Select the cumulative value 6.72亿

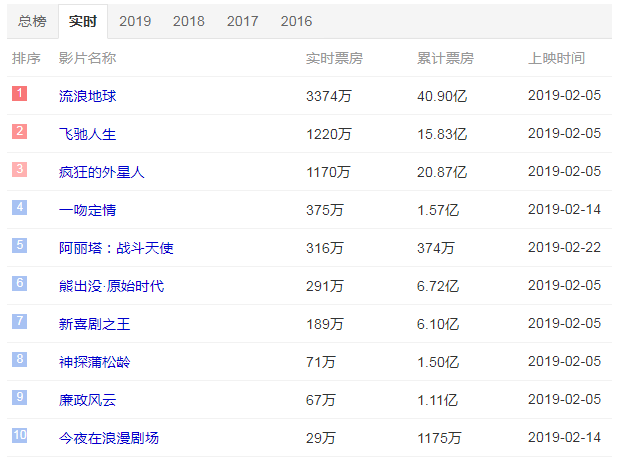pyautogui.click(x=438, y=286)
